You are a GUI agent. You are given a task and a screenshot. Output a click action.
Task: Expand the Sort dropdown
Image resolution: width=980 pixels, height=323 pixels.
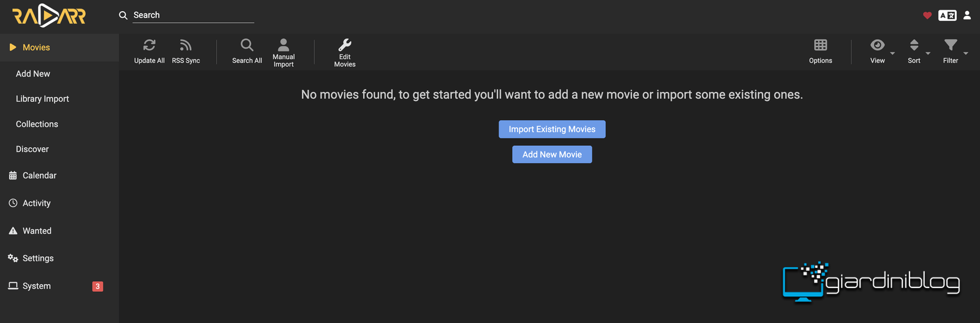(918, 52)
